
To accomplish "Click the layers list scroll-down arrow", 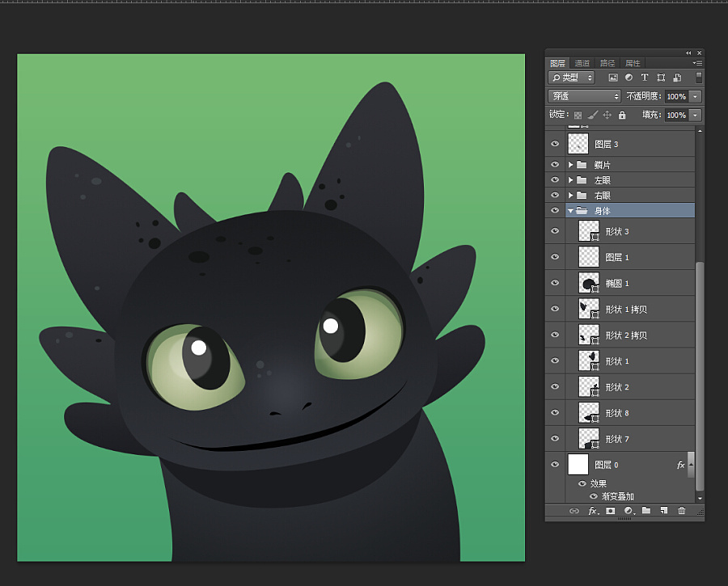I will 700,499.
